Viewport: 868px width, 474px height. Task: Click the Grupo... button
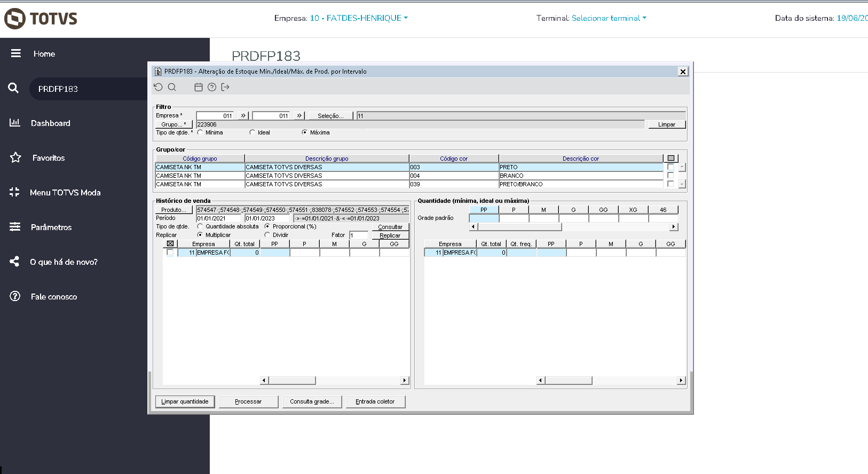pyautogui.click(x=173, y=124)
